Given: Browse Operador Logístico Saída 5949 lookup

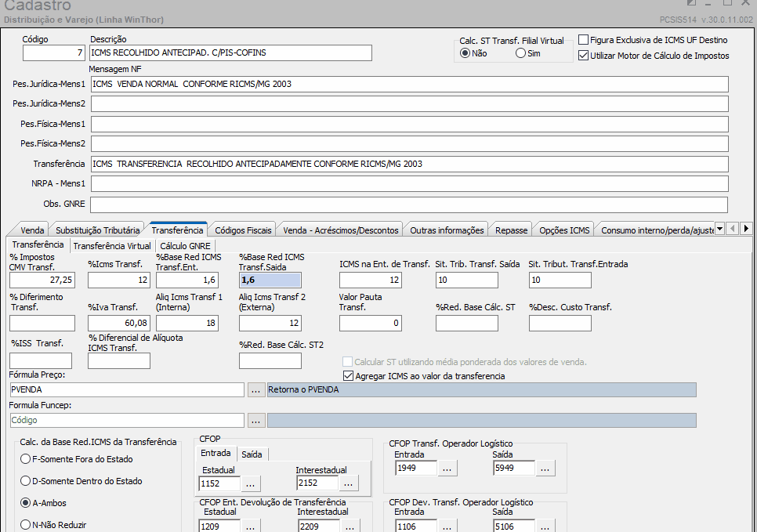Looking at the screenshot, I should [x=545, y=468].
